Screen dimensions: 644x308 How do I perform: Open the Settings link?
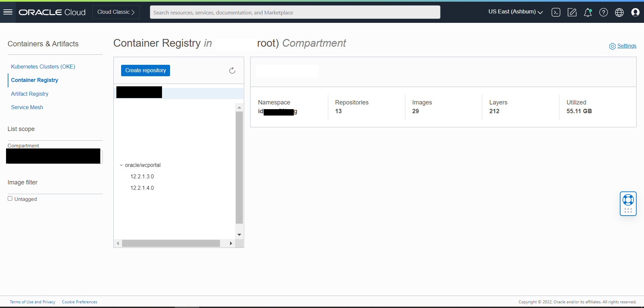[x=627, y=46]
